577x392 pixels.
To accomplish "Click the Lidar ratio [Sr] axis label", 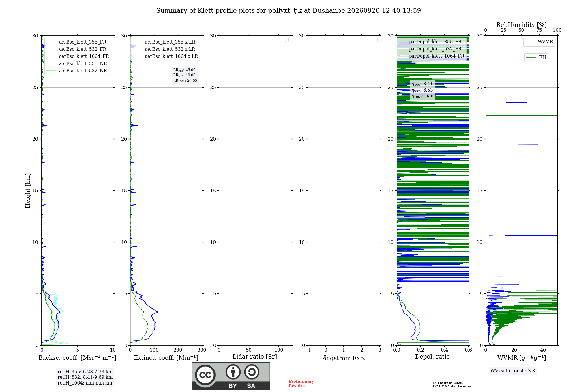I will 255,357.
